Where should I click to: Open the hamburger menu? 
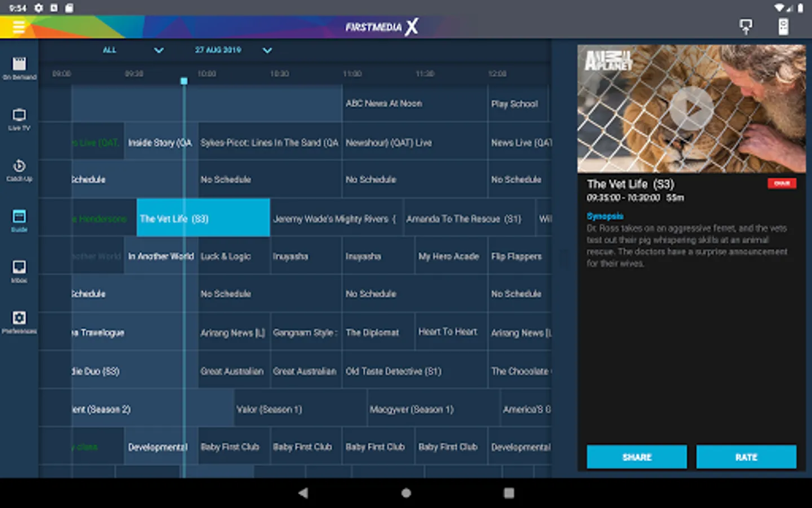click(19, 27)
